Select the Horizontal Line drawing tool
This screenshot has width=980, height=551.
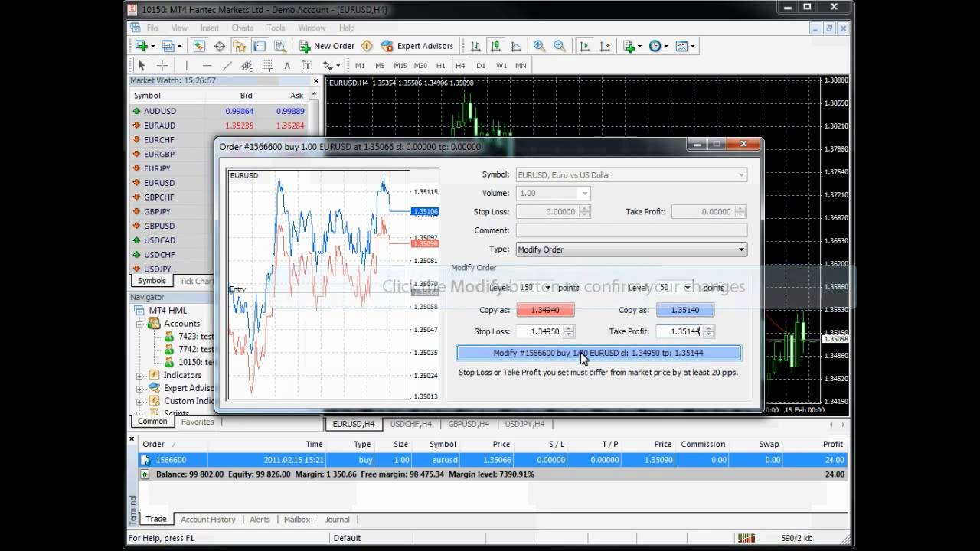pos(207,66)
